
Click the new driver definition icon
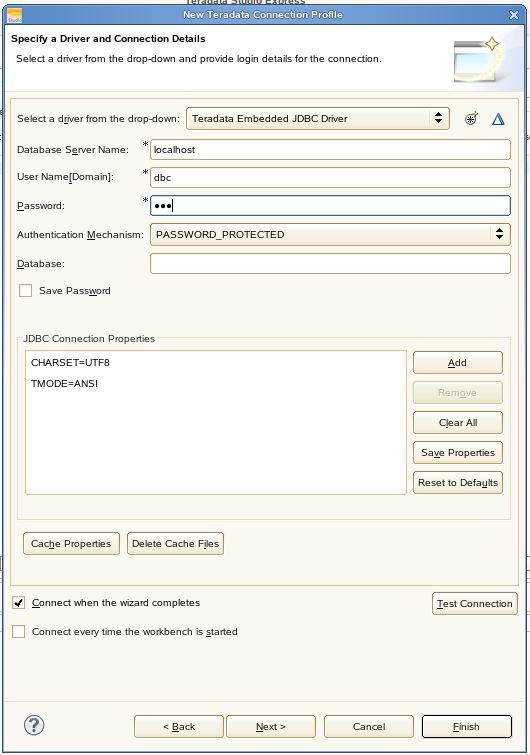(471, 118)
